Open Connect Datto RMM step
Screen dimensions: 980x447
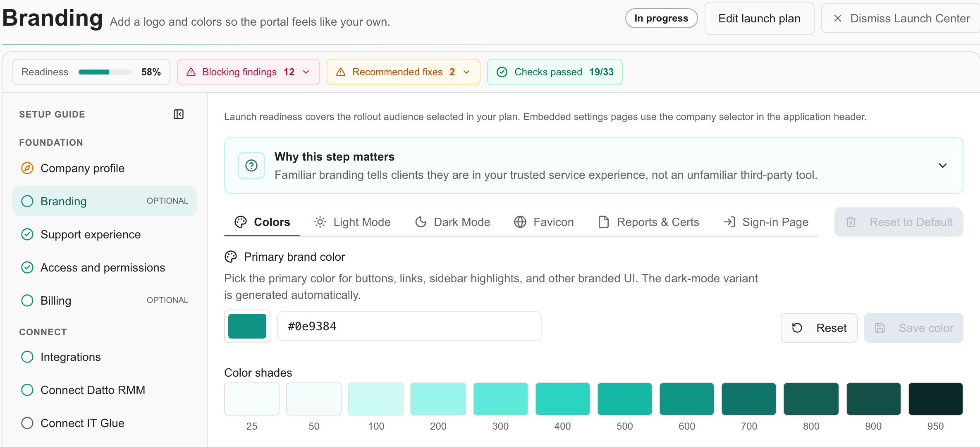tap(105, 390)
